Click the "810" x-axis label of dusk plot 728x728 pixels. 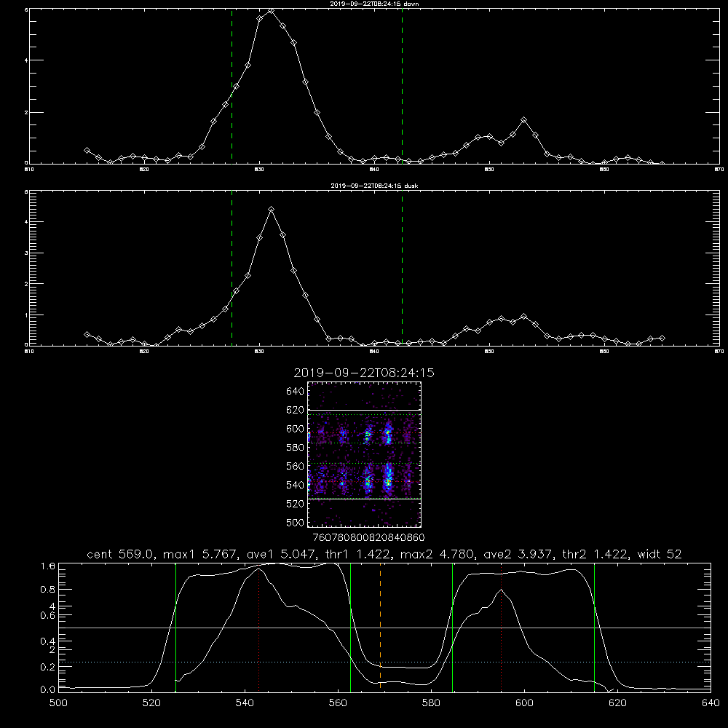point(29,352)
